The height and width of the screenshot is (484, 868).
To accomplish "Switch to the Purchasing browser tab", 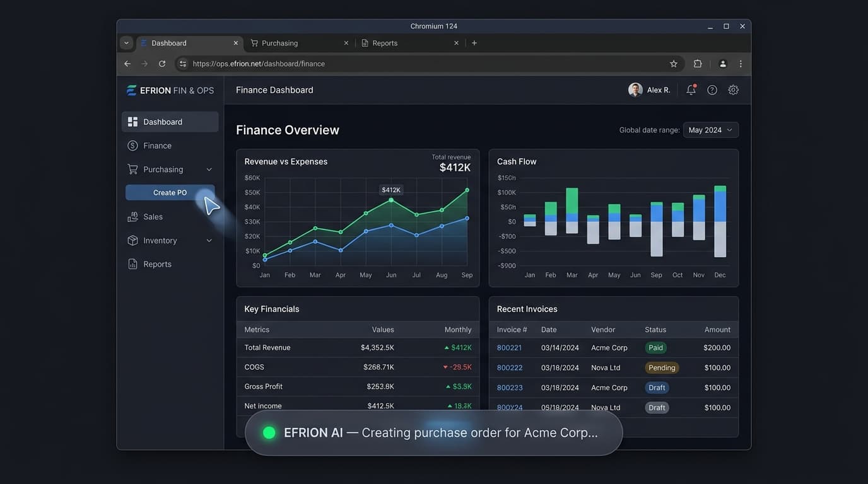I will (x=300, y=43).
